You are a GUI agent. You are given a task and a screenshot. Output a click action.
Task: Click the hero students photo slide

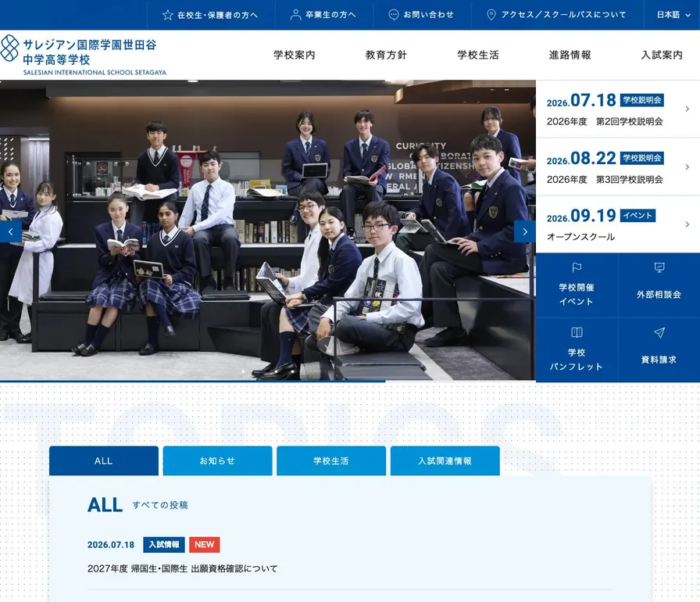tap(268, 230)
